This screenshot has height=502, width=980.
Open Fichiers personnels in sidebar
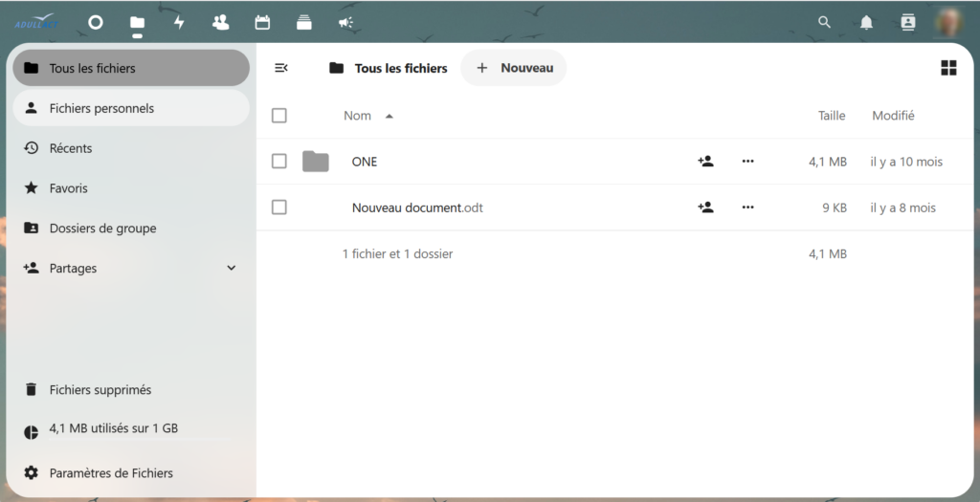(x=131, y=108)
